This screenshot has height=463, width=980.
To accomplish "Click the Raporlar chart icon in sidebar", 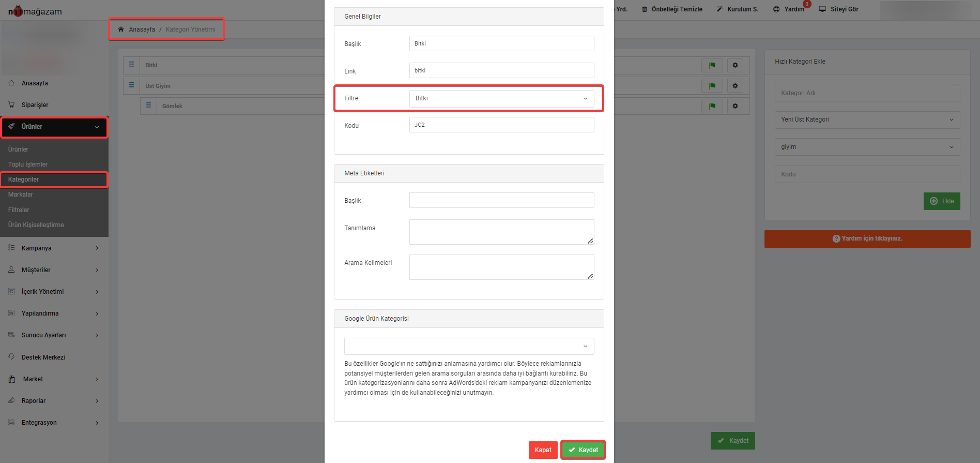I will coord(11,400).
